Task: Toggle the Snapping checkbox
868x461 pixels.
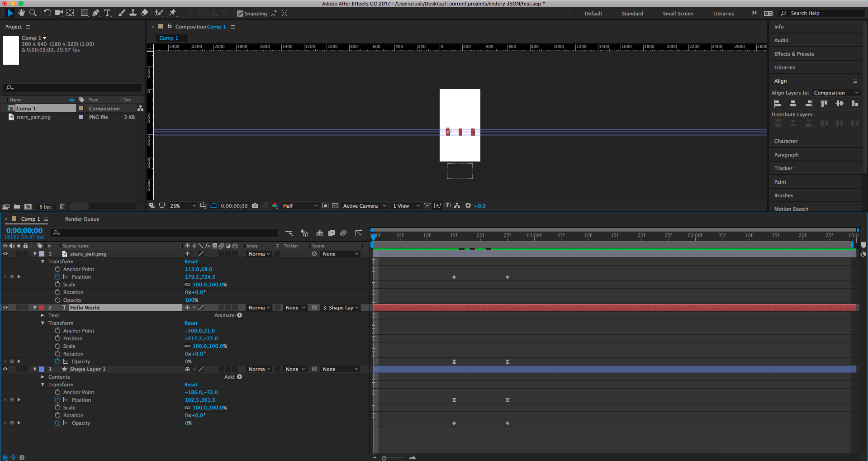Action: click(x=240, y=14)
